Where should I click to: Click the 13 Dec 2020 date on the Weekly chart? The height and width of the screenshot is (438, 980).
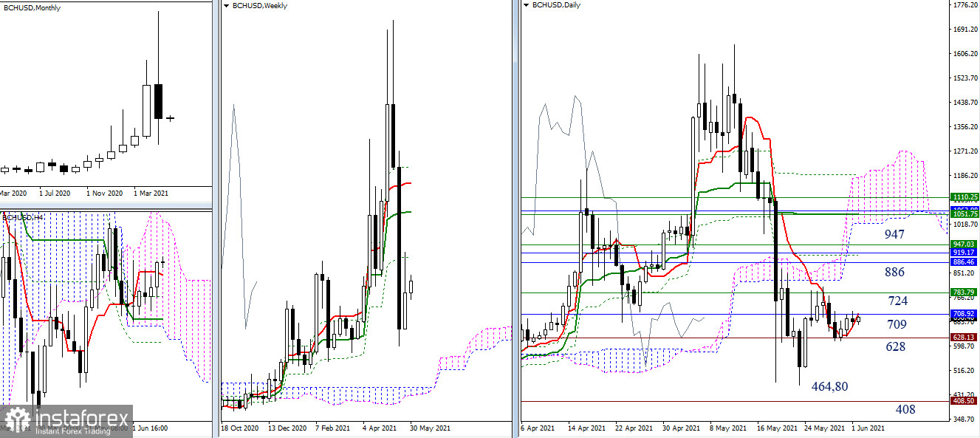pyautogui.click(x=287, y=428)
